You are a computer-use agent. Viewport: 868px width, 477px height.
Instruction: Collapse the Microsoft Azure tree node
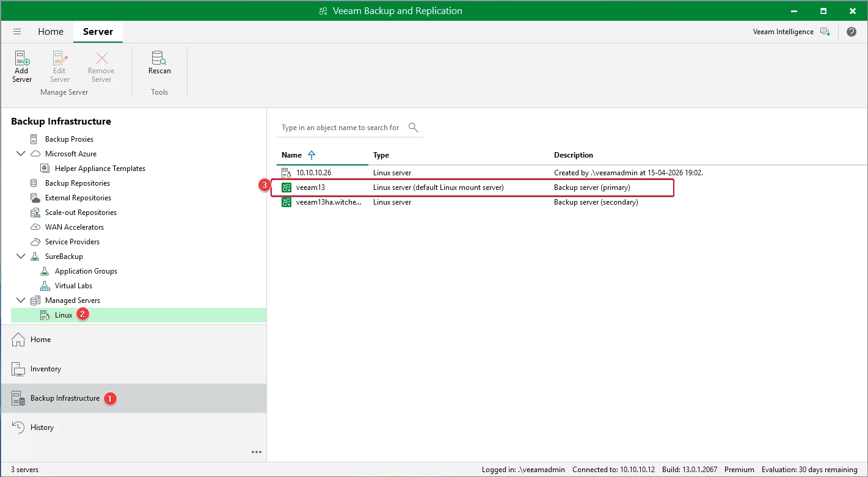(21, 154)
